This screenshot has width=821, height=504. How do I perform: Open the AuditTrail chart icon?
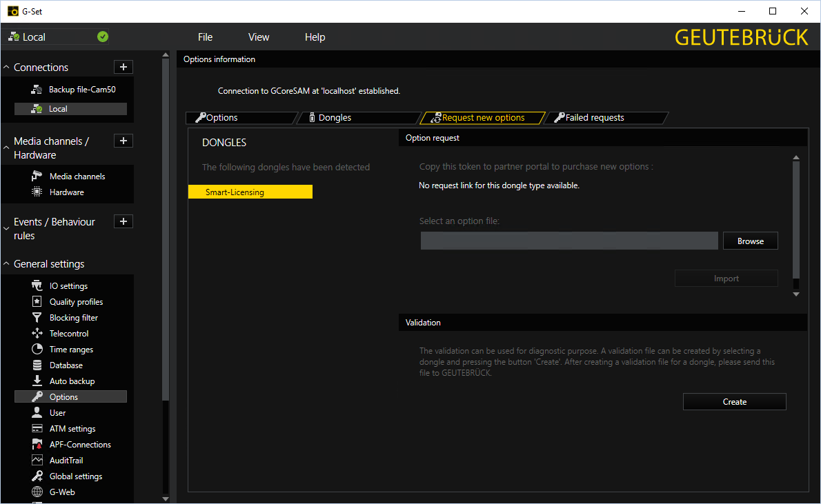click(37, 461)
